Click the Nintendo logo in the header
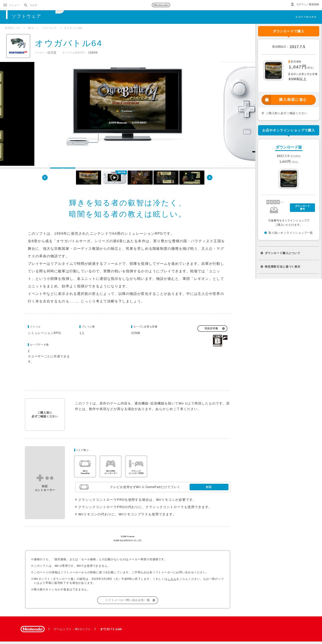 coord(161,5)
